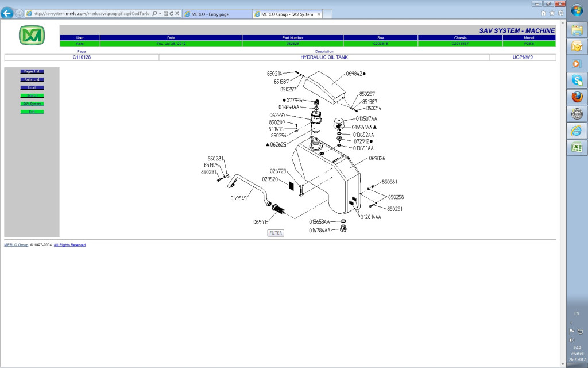The image size is (588, 368).
Task: Click part number 016561AA label
Action: click(362, 127)
